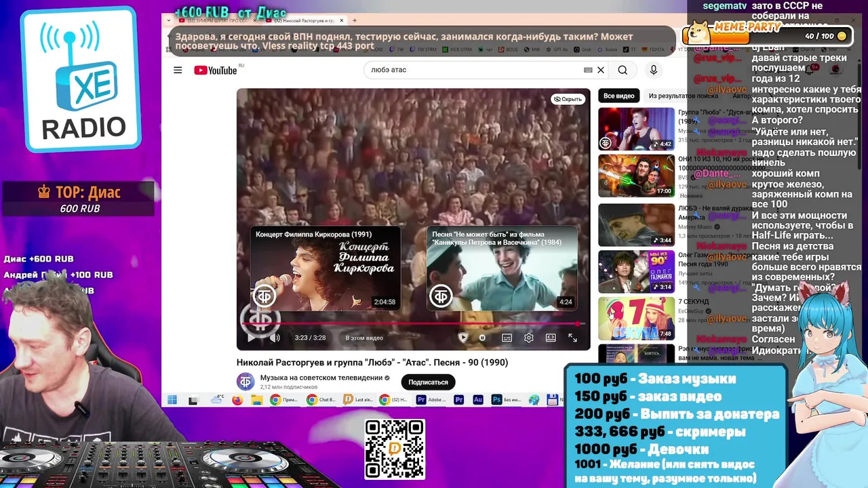
Task: Open the Windows Start button
Action: tap(172, 400)
